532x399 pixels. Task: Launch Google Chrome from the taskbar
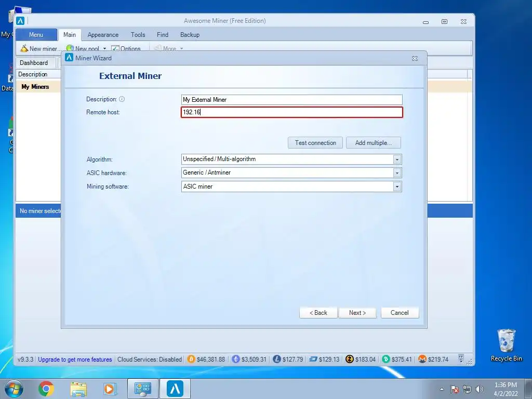coord(46,389)
